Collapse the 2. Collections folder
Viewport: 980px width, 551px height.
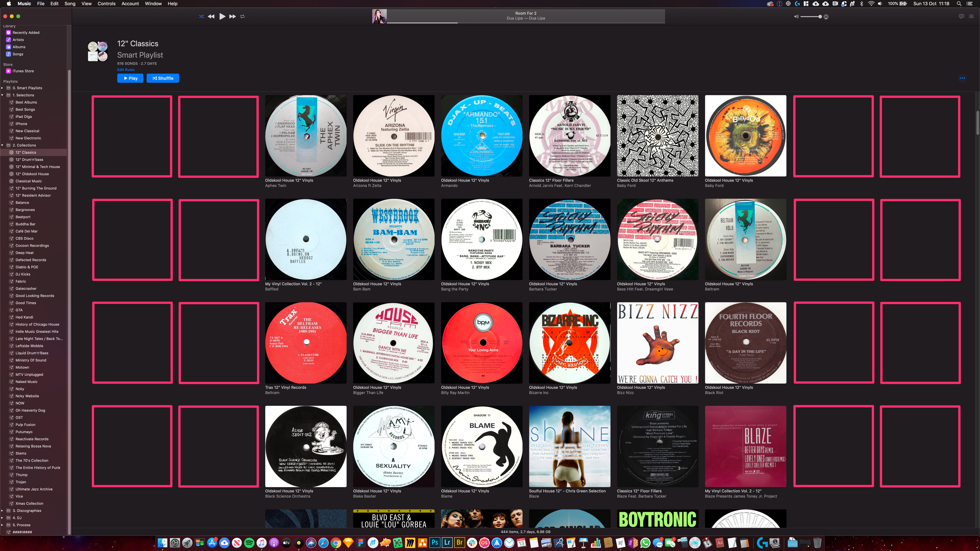click(x=2, y=145)
